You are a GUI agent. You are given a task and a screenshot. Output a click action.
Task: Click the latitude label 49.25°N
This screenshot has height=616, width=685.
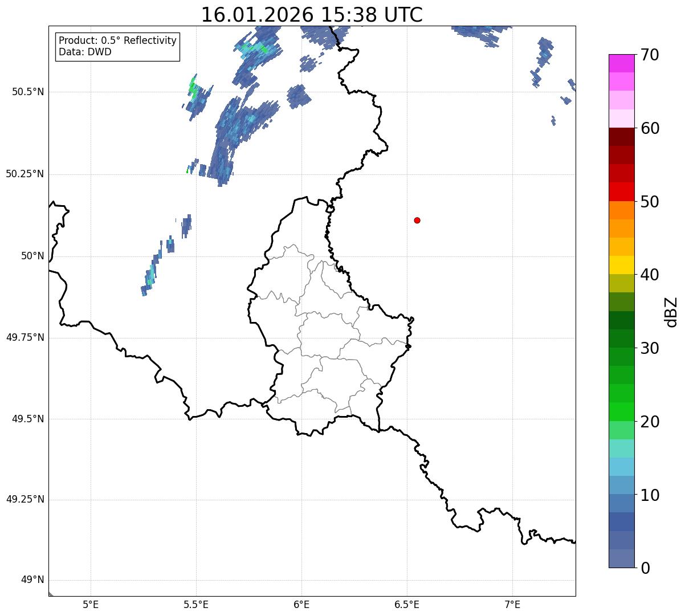point(25,500)
